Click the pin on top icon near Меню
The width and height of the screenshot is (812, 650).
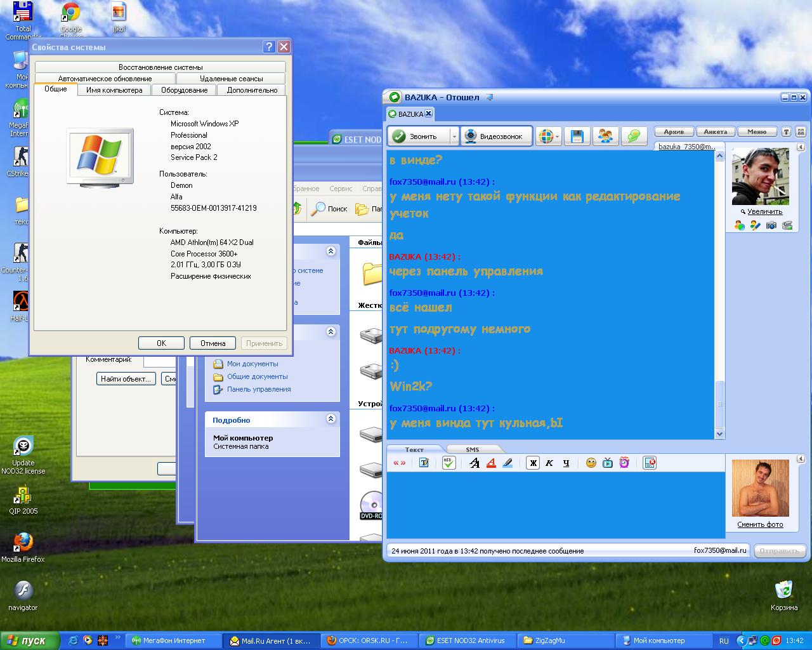786,132
